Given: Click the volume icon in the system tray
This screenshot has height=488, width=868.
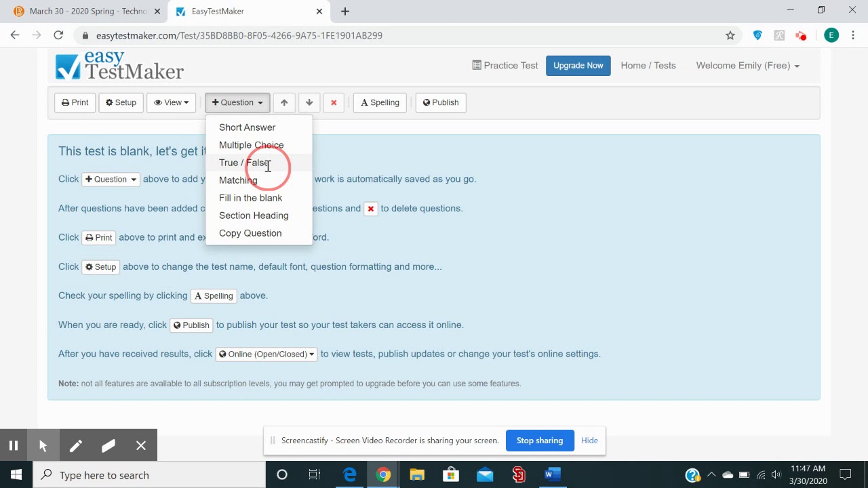Looking at the screenshot, I should pyautogui.click(x=776, y=475).
